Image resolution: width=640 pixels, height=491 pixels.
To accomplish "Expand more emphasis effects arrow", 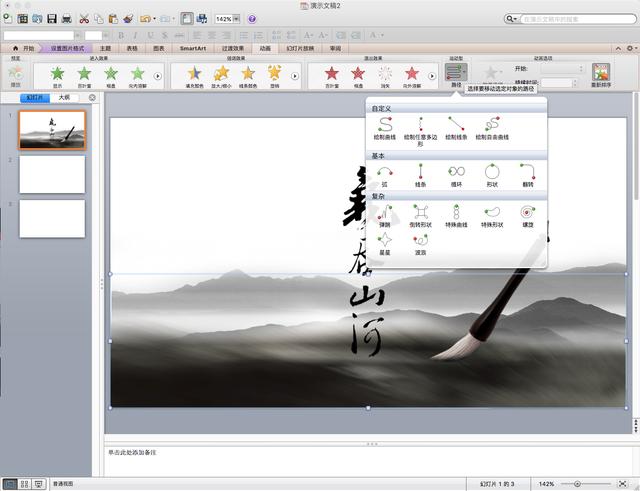I will (295, 76).
